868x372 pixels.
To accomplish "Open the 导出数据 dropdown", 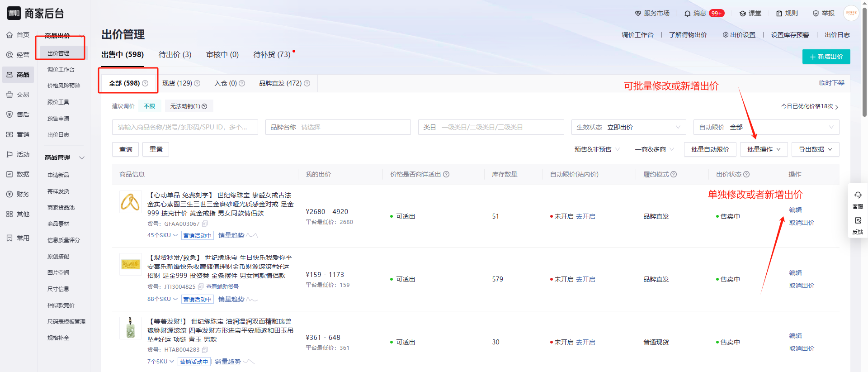I will tap(815, 149).
